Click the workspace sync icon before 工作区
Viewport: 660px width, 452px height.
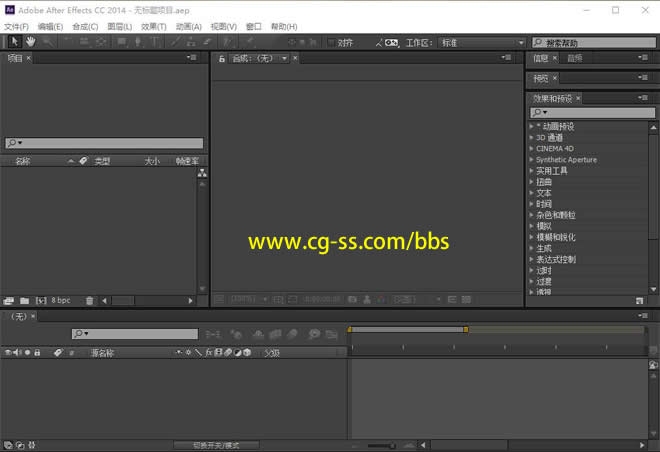pos(389,43)
